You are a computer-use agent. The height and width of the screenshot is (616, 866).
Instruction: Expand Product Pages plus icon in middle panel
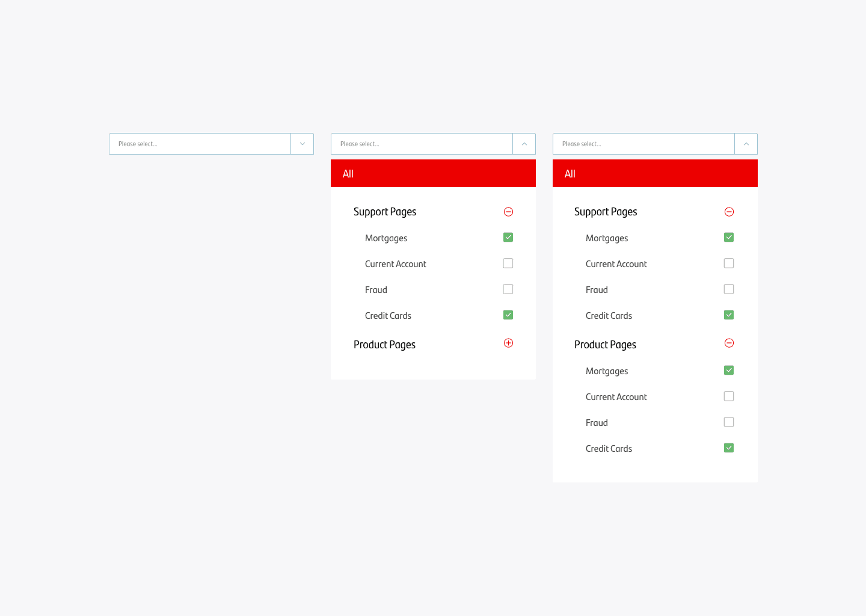508,343
